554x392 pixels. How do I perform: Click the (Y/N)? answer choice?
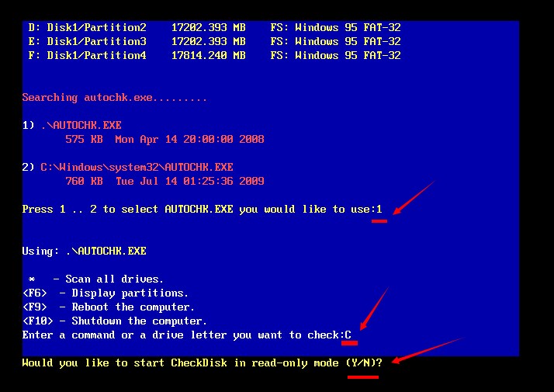click(364, 363)
